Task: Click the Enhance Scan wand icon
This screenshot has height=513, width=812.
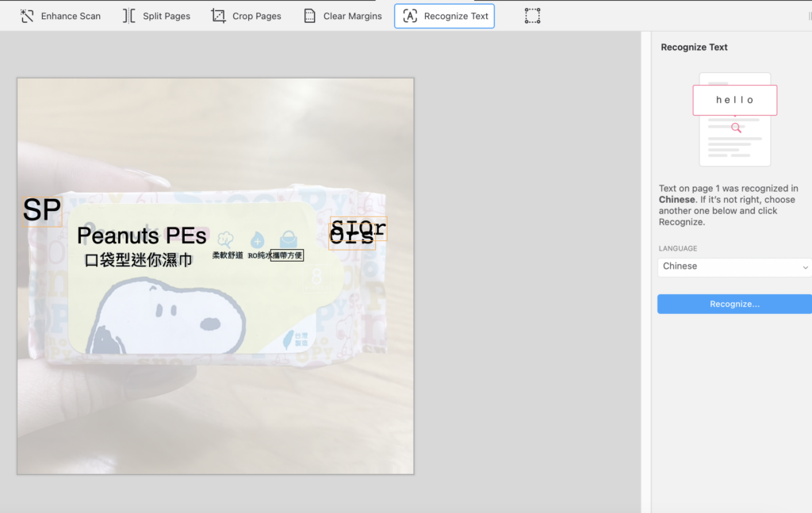Action: (x=27, y=16)
